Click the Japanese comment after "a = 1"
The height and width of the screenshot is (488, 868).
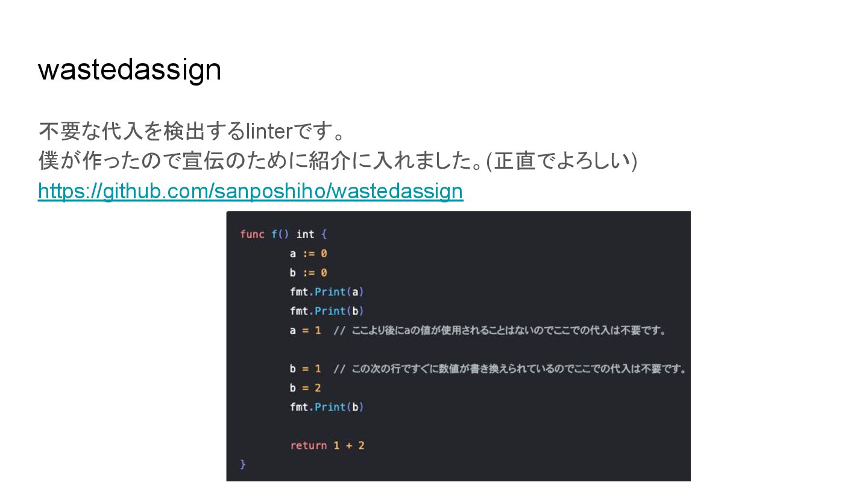point(499,331)
